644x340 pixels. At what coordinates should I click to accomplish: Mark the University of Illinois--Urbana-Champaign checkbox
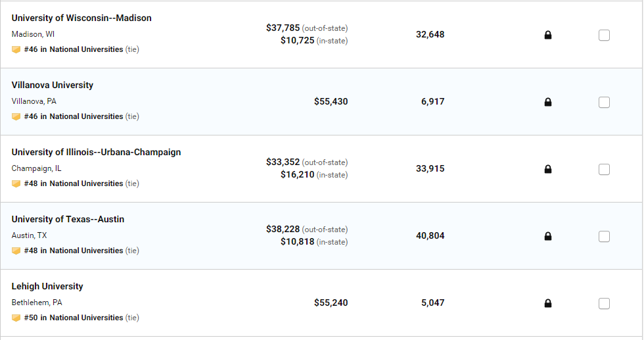[604, 169]
